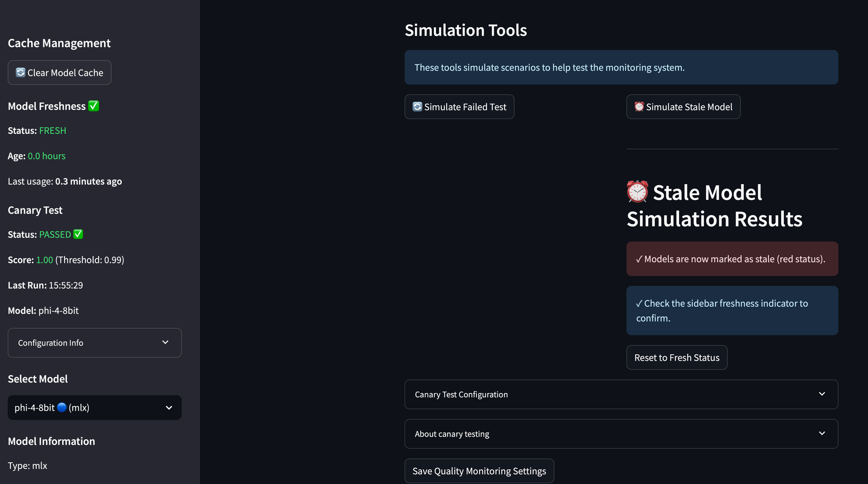
Task: Open the phi-4-8bit model dropdown
Action: click(x=94, y=408)
